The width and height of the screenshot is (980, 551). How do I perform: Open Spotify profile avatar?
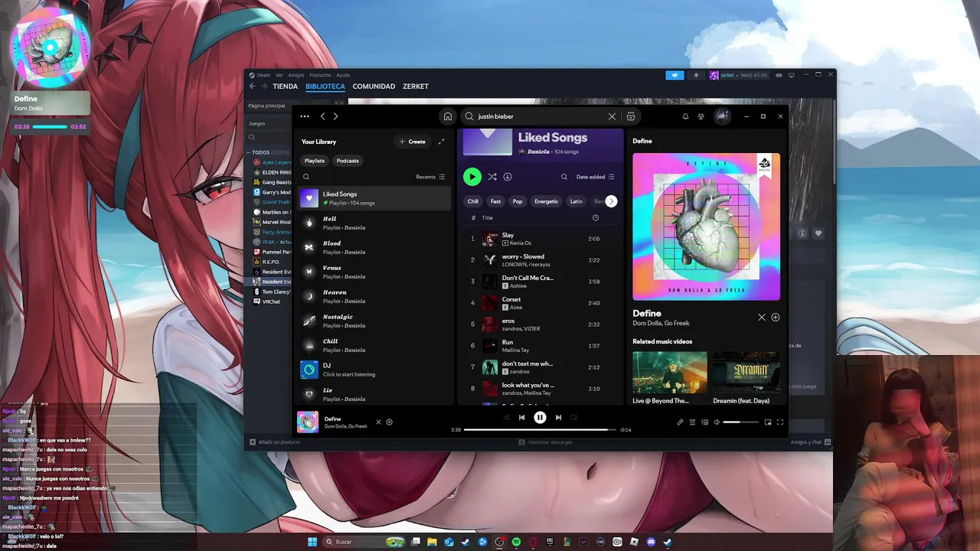point(722,116)
